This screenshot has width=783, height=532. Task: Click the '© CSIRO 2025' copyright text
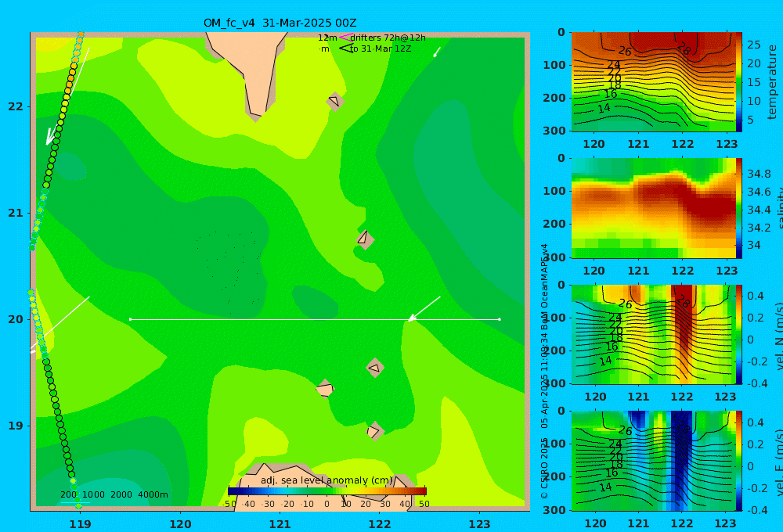(x=544, y=468)
